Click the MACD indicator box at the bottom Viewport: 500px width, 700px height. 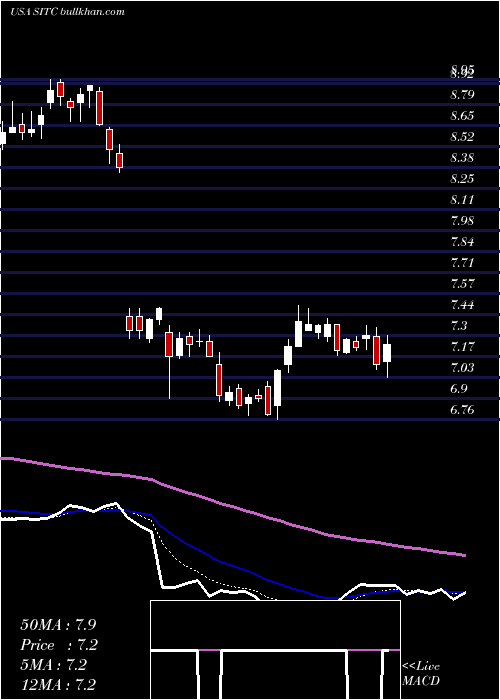275,650
